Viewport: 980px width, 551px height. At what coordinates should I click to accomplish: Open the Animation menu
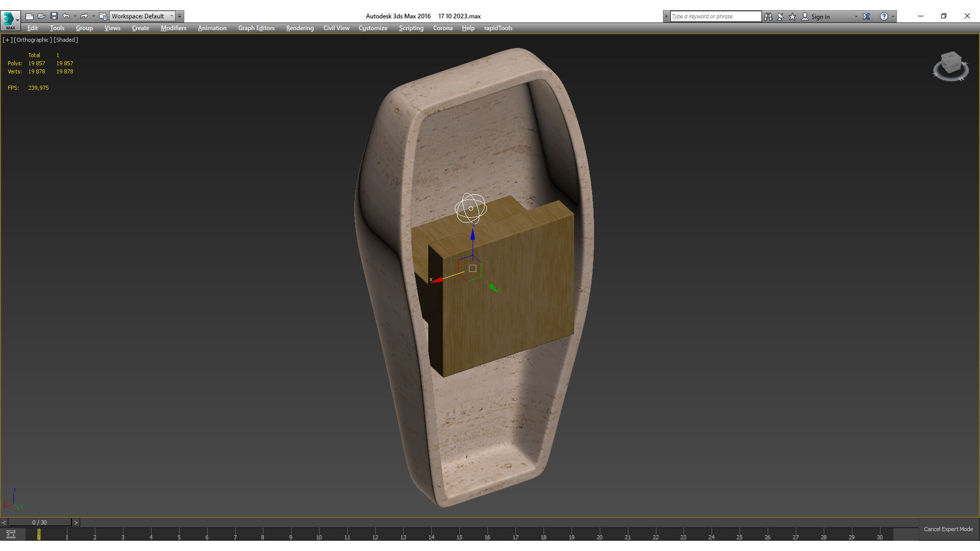[x=212, y=28]
